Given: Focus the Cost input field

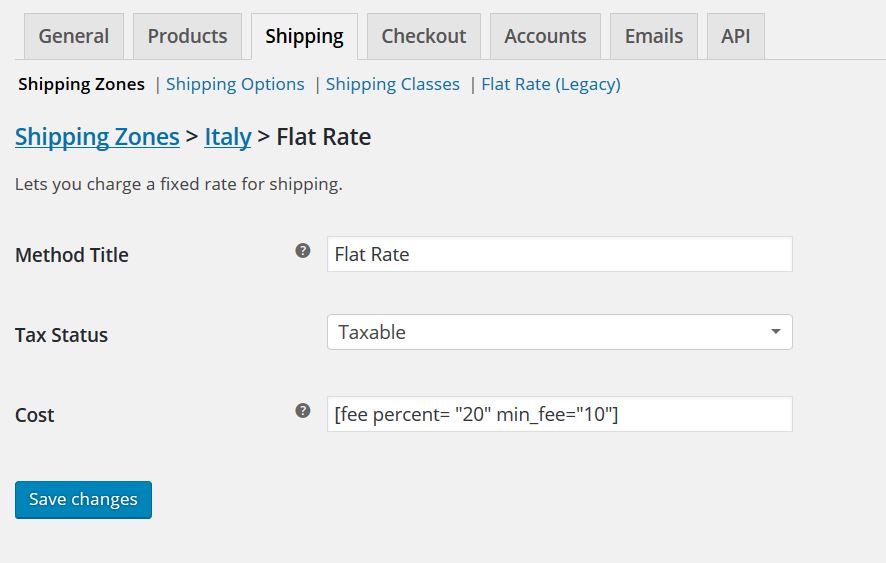Looking at the screenshot, I should point(559,414).
